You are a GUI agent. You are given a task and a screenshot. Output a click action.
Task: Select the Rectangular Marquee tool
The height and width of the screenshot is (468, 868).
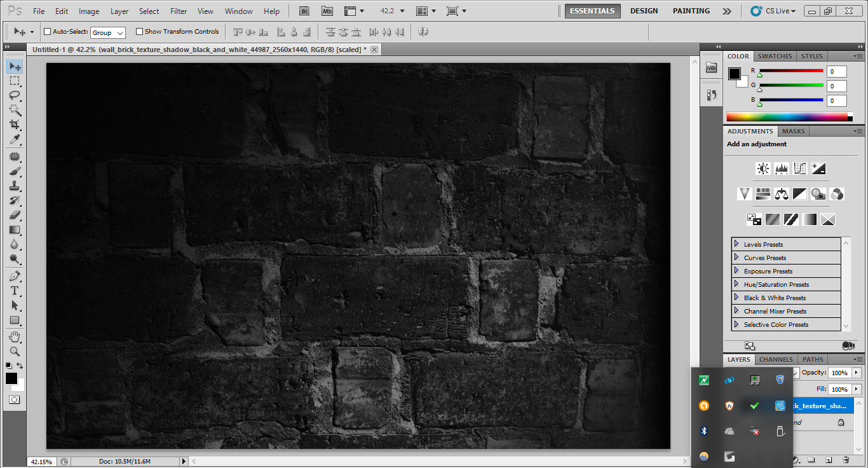15,81
